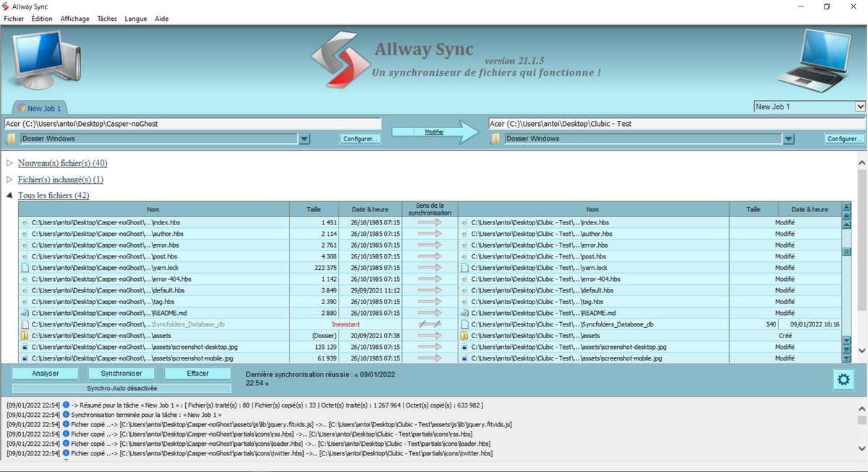The image size is (868, 472).
Task: Click the Clubic - Test folder path field
Action: point(678,124)
